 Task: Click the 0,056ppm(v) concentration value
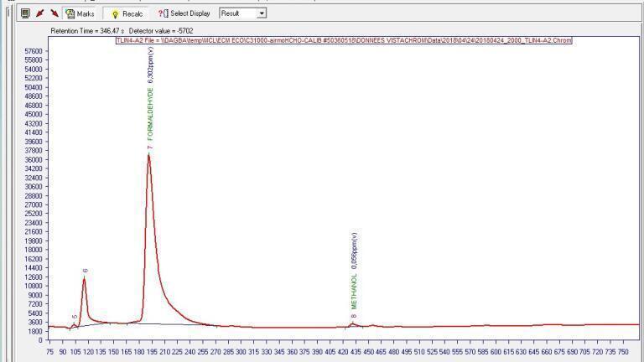354,251
